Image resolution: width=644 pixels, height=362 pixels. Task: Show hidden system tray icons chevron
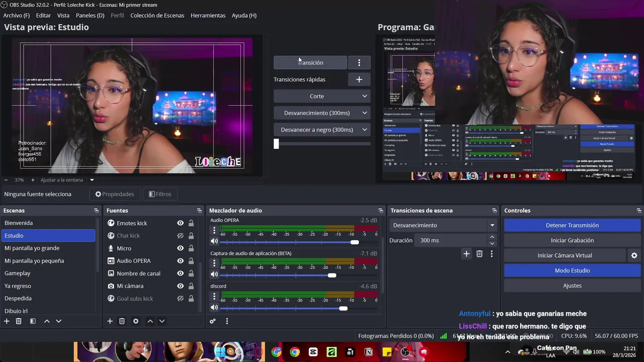coord(507,352)
